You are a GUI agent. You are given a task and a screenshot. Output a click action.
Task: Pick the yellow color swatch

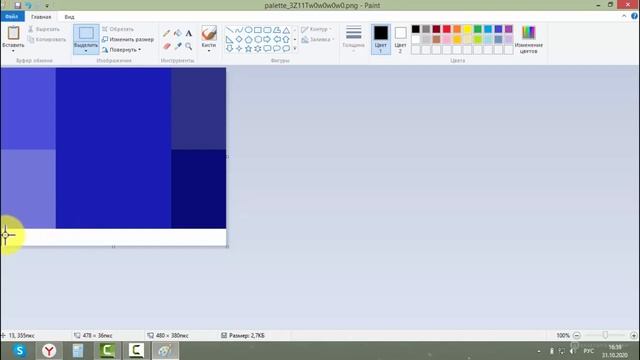pos(467,29)
